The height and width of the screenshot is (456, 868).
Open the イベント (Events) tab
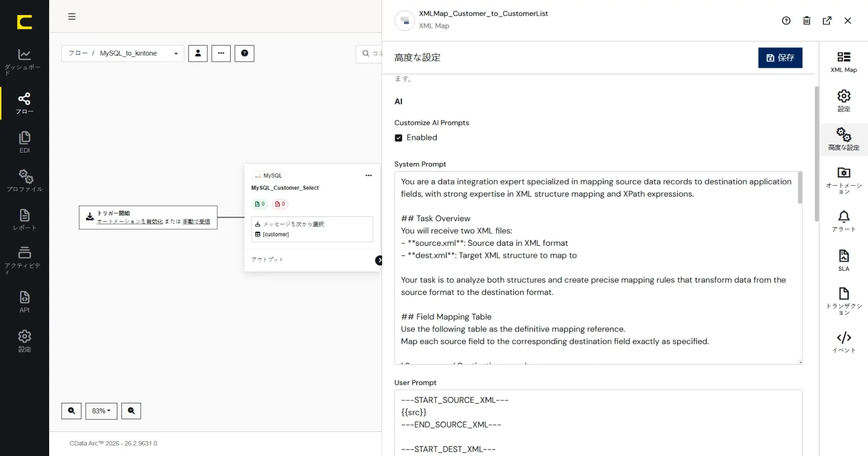pyautogui.click(x=844, y=343)
